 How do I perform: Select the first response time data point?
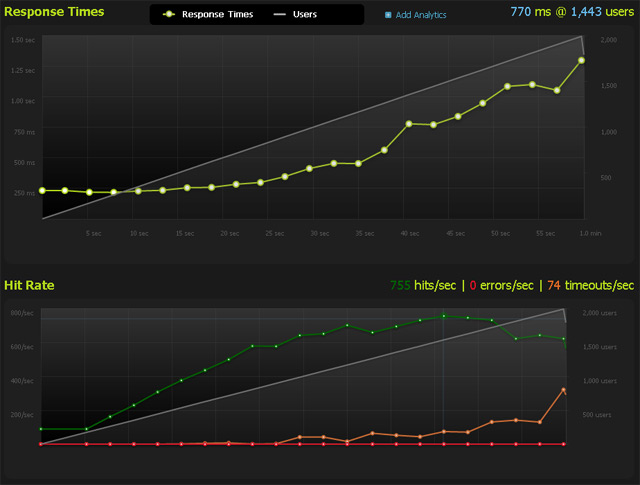(41, 190)
